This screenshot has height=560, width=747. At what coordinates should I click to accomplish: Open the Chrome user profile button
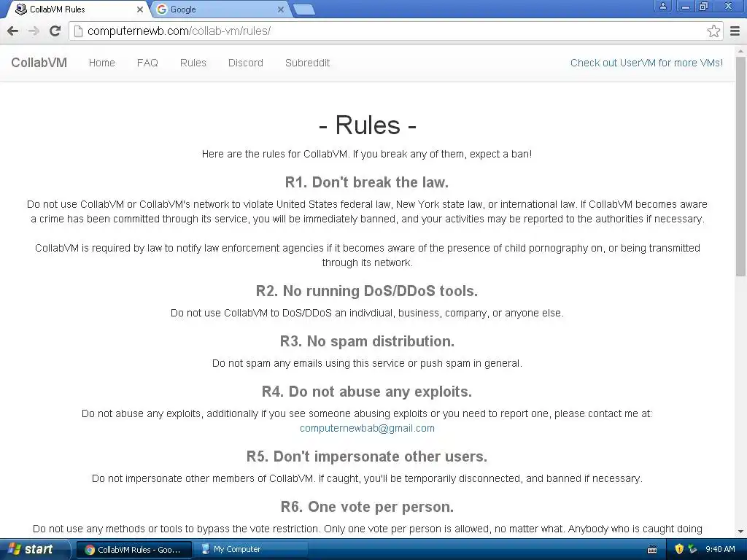[x=662, y=6]
